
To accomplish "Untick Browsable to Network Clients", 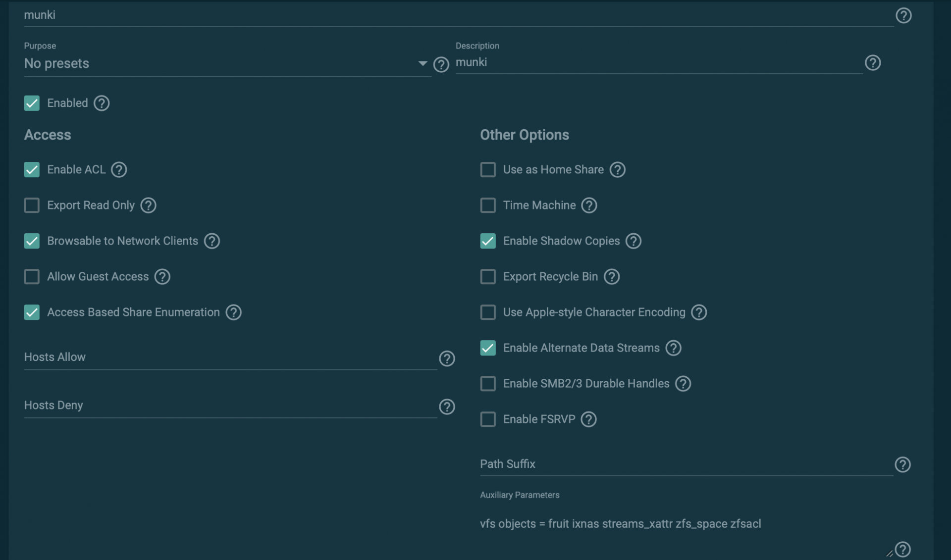I will point(32,241).
